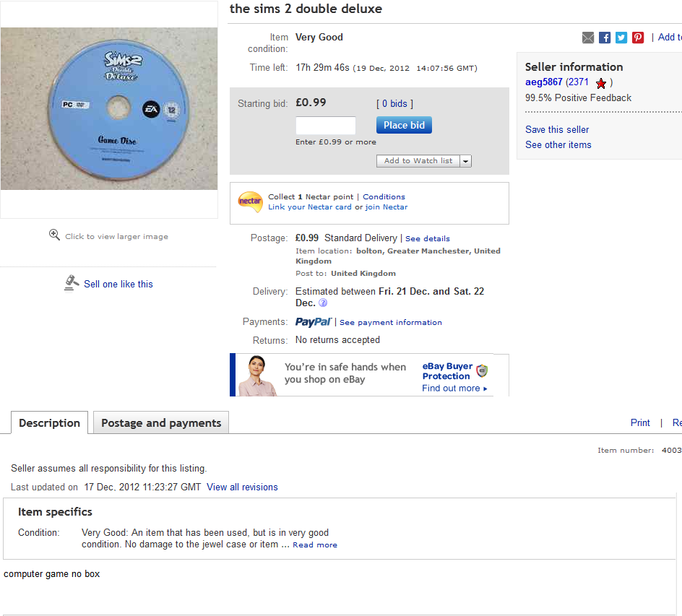The image size is (682, 616).
Task: Open the Nectar Conditions link
Action: (x=384, y=197)
